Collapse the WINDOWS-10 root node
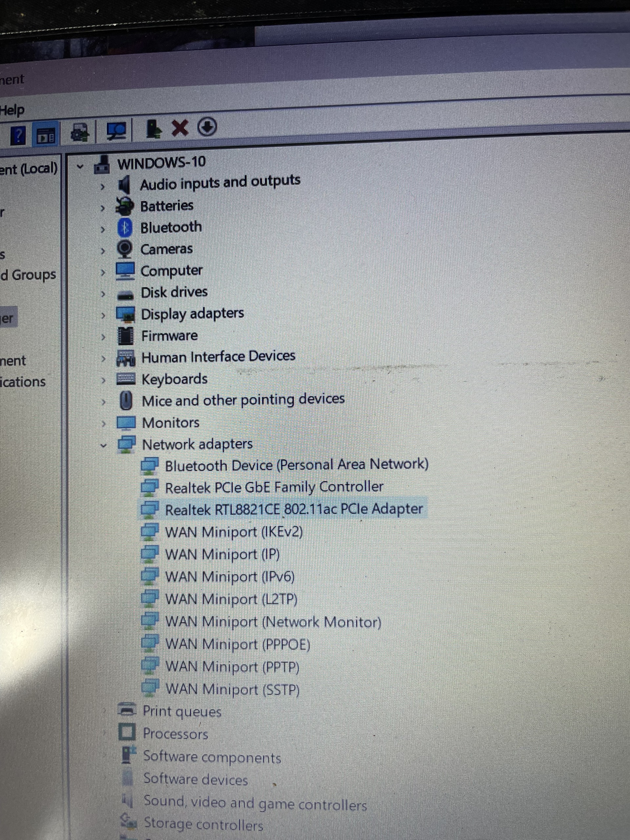The height and width of the screenshot is (840, 630). (x=80, y=166)
